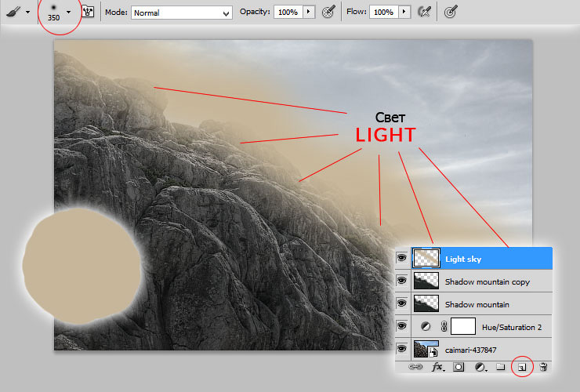
Task: Delete layer with trash icon
Action: point(543,367)
